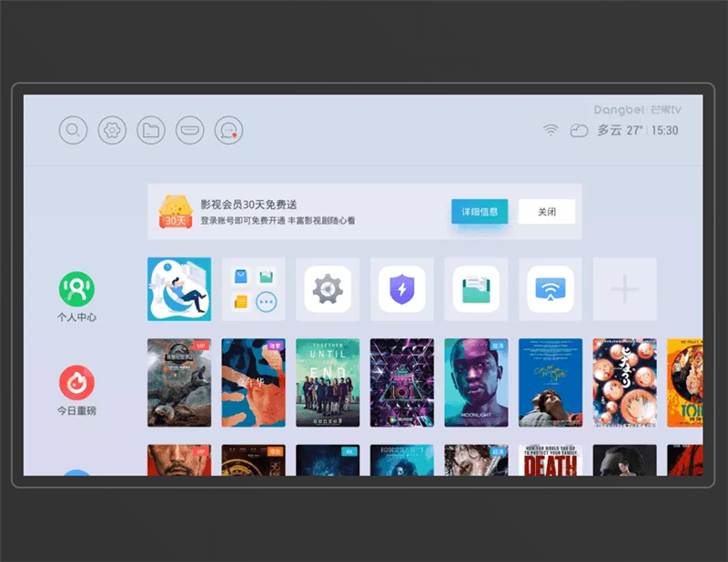728x562 pixels.
Task: Click the 多云 27° weather text
Action: coord(621,130)
